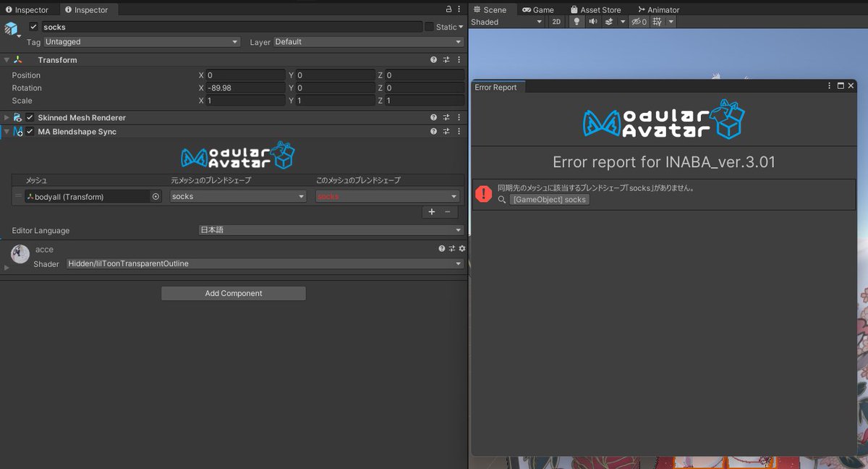Open MA Blendshape Sync help icon
Viewport: 868px width, 469px height.
coord(433,132)
